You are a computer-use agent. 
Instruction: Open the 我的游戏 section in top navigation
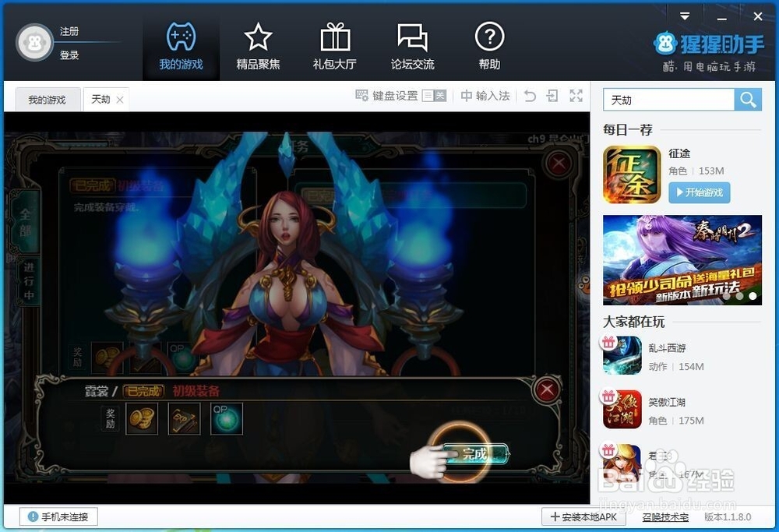point(181,46)
